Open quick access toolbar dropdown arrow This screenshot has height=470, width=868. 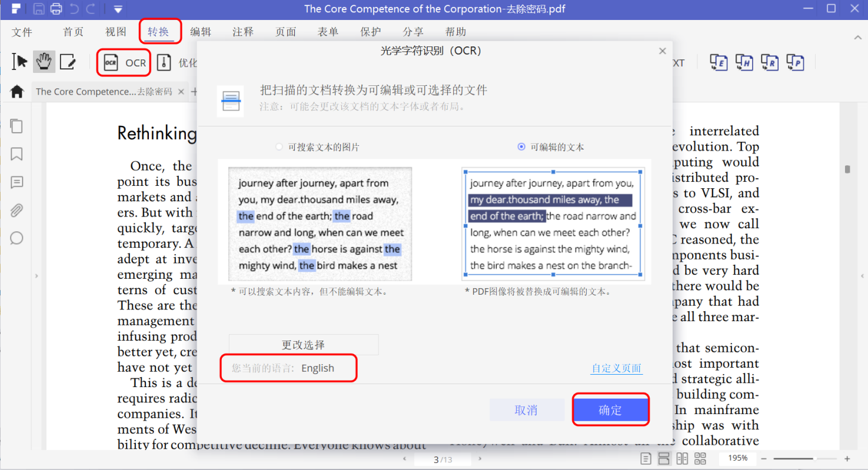(x=118, y=9)
